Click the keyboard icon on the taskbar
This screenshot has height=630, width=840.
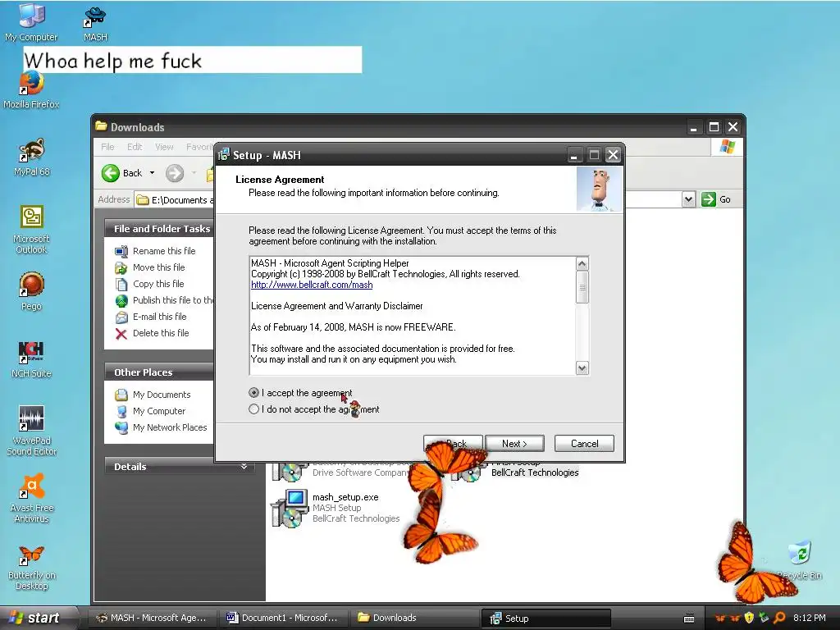(x=689, y=619)
